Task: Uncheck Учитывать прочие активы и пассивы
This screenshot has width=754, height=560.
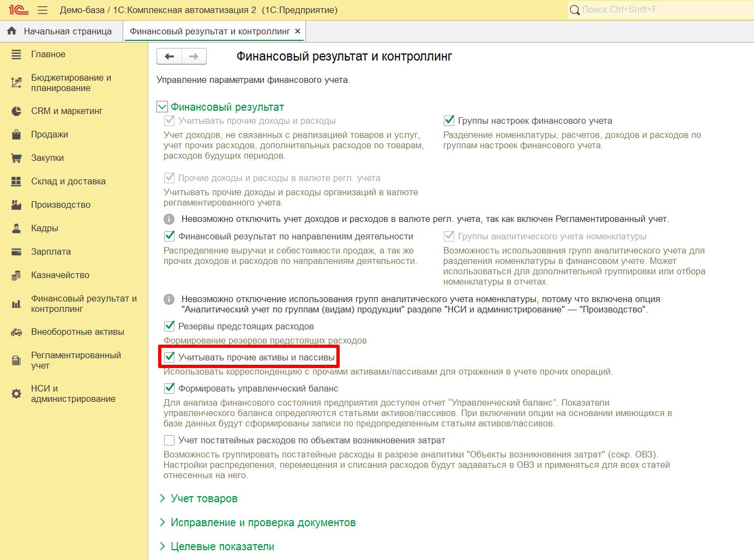Action: click(170, 357)
